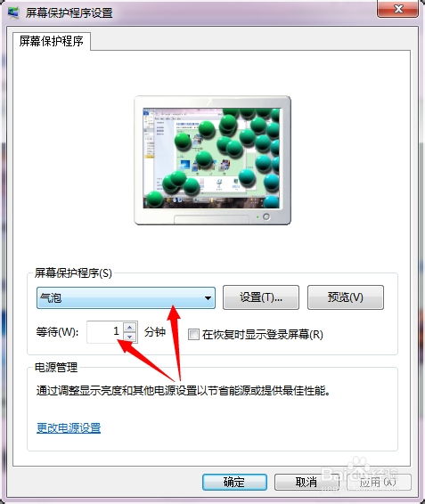Screen dimensions: 425x504
Task: Open the 气泡 screen saver combo box
Action: pyautogui.click(x=126, y=298)
